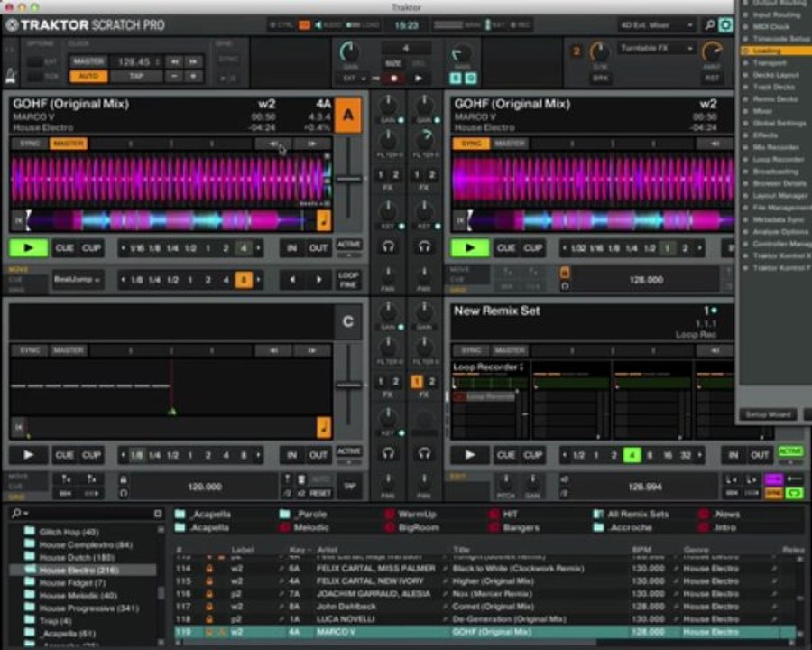Adjust Deck C channel volume fader
The height and width of the screenshot is (650, 812).
(348, 385)
